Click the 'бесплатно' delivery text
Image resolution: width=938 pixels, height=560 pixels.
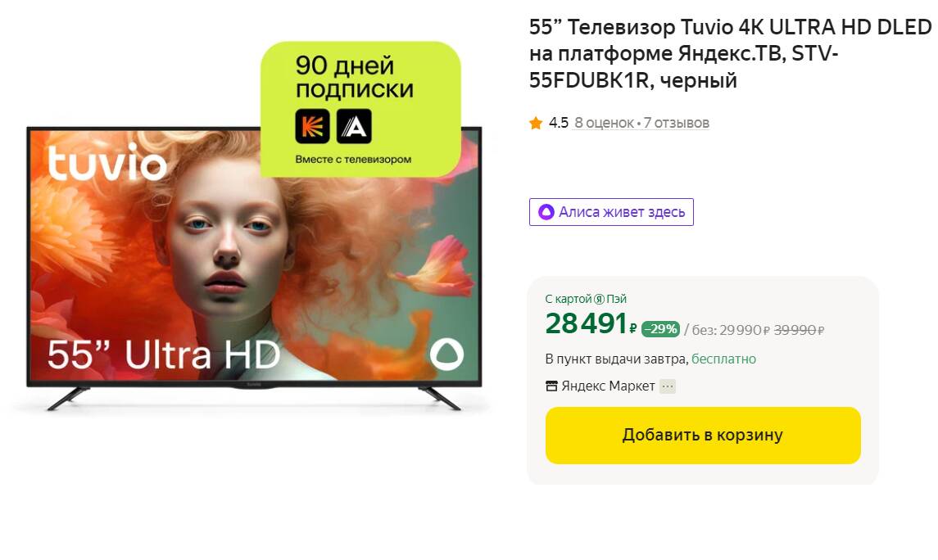pyautogui.click(x=724, y=359)
